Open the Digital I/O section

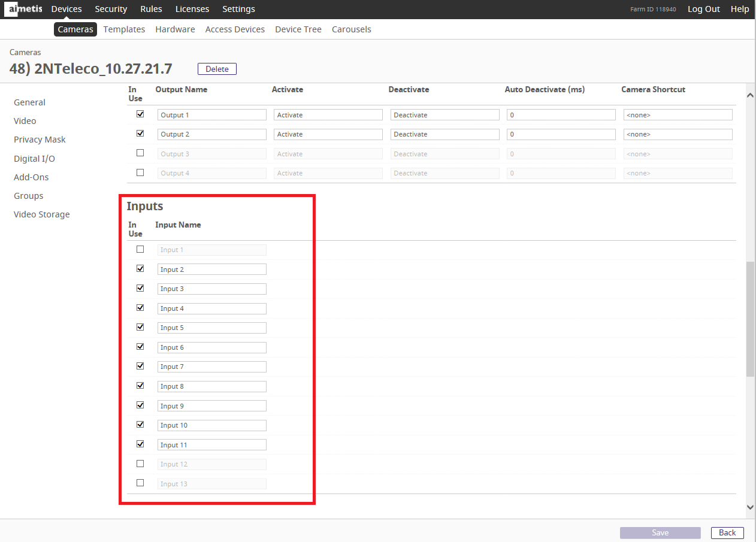34,159
